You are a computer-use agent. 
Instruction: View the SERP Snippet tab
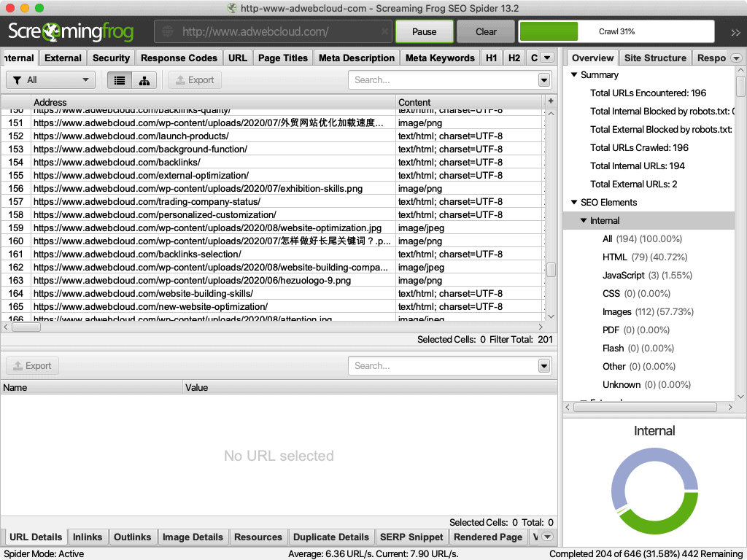coord(411,537)
